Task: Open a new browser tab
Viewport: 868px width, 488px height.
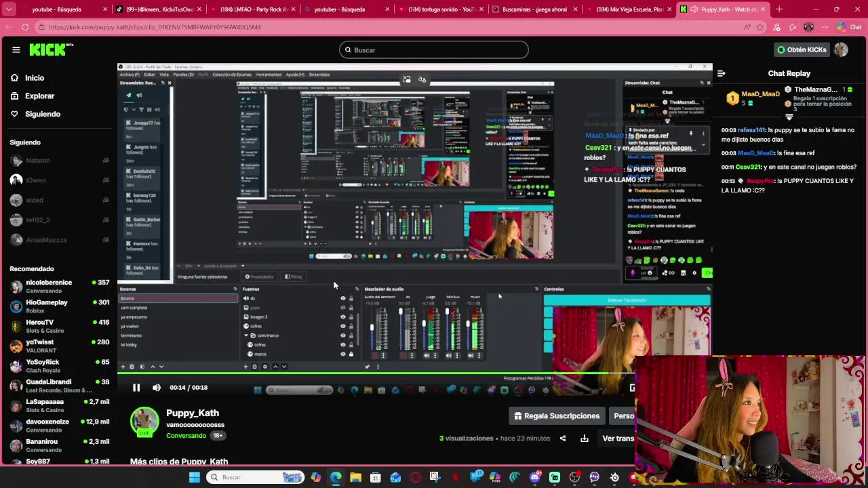Action: click(x=779, y=9)
